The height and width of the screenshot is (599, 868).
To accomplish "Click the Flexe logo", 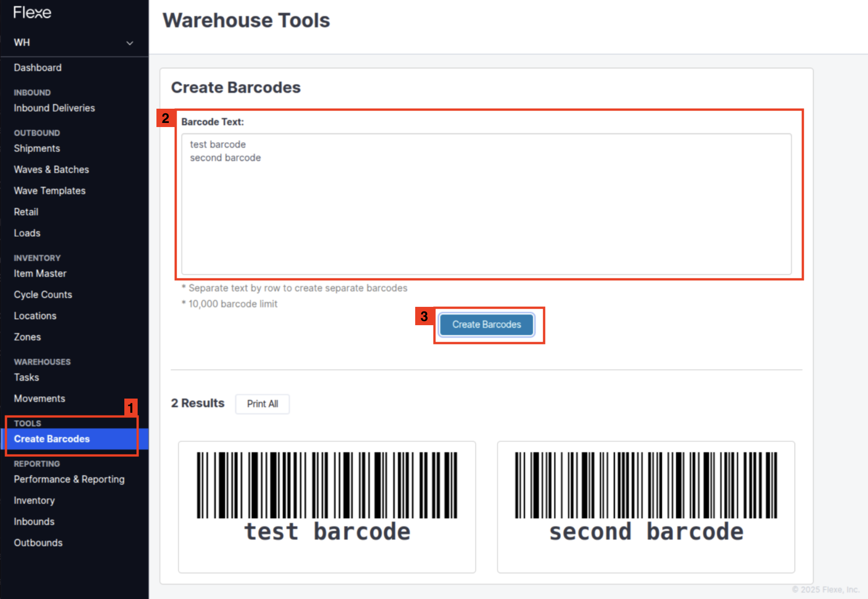I will [x=31, y=13].
